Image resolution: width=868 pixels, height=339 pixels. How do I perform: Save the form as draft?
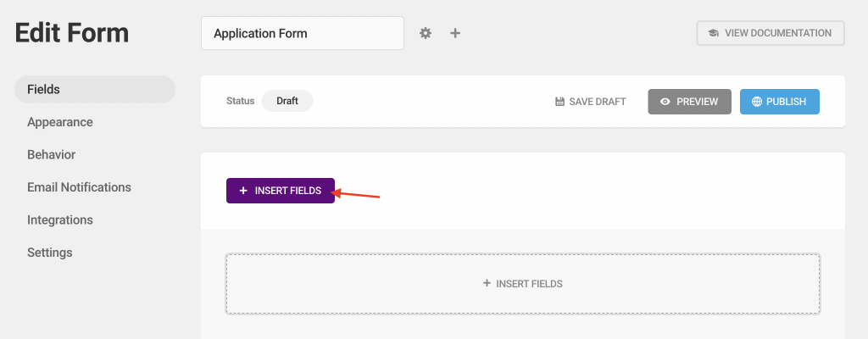tap(591, 102)
